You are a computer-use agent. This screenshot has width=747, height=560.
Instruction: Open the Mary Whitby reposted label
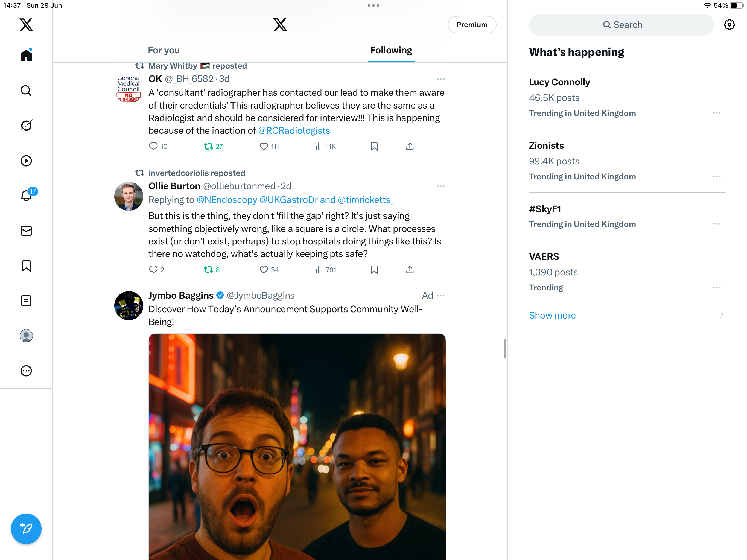click(x=198, y=66)
